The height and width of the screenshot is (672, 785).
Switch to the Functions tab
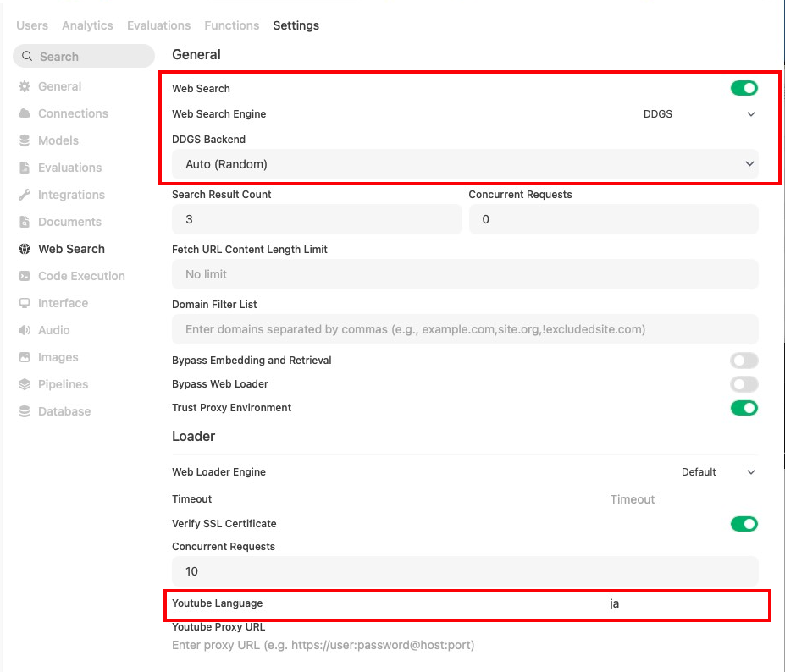(232, 25)
